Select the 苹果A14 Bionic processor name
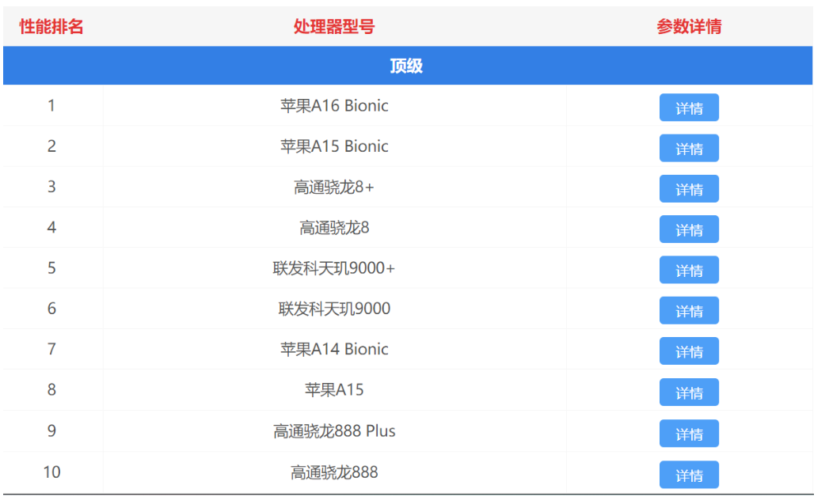Screen dimensions: 829x504 click(333, 350)
